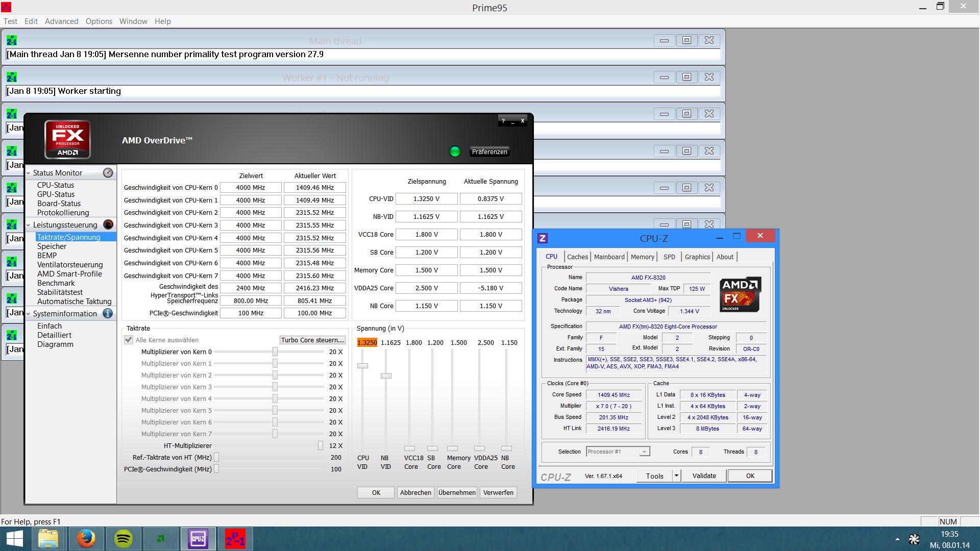Viewport: 980px width, 551px height.
Task: Toggle Alle Kerne auswählen checkbox
Action: click(129, 340)
